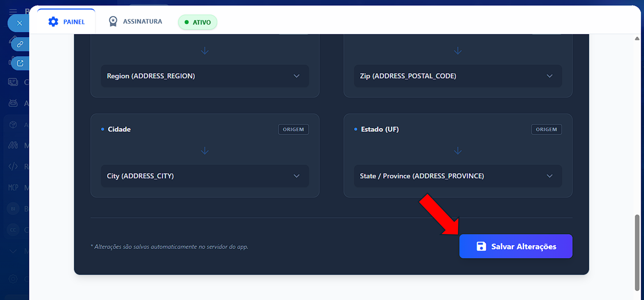Click the X close panel button
The image size is (644, 300).
pyautogui.click(x=19, y=23)
